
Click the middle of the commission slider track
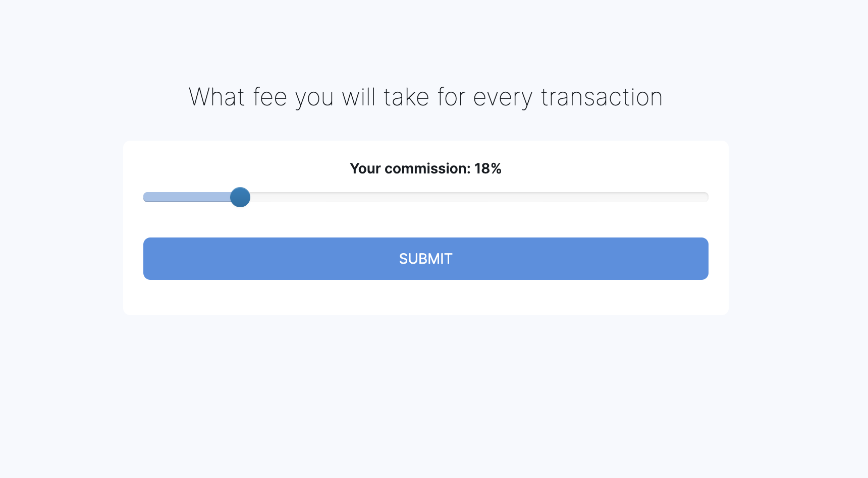click(x=426, y=197)
